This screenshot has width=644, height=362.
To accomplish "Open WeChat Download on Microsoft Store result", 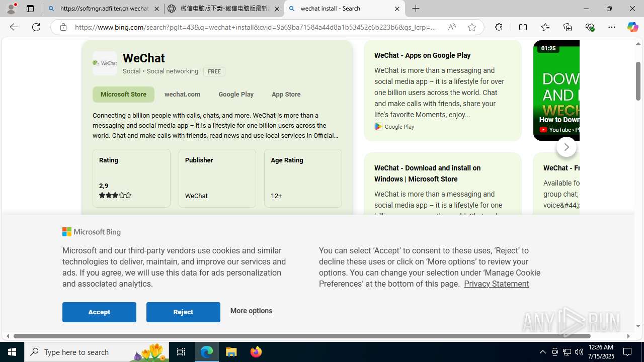I will 427,173.
